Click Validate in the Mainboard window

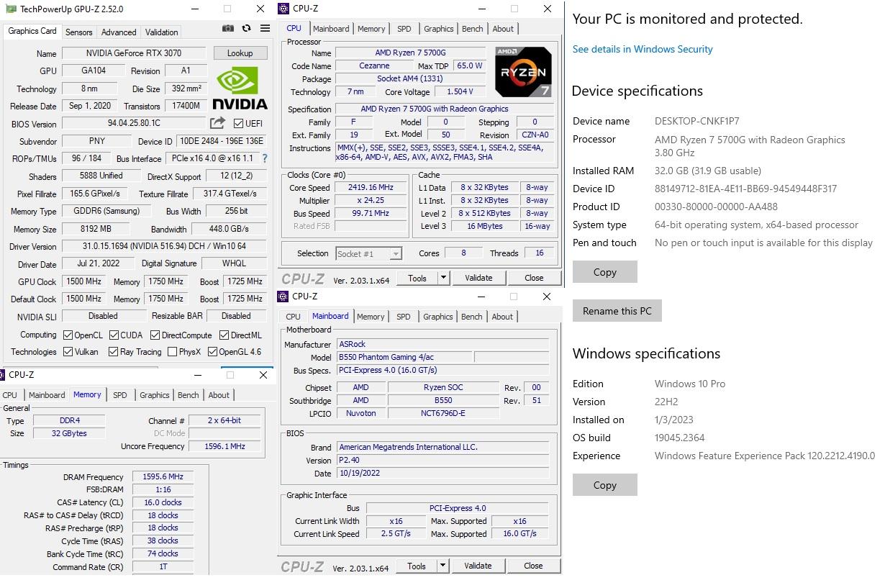point(478,566)
